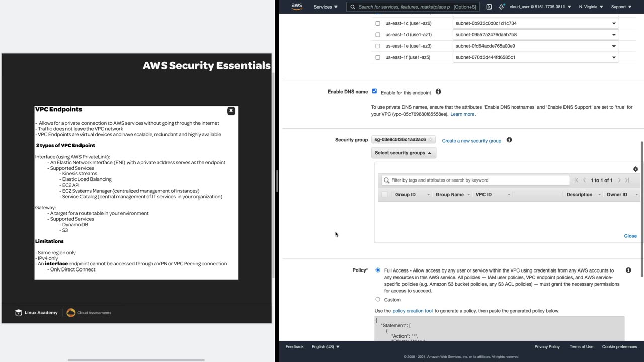This screenshot has width=644, height=362.
Task: Go to first page of security groups
Action: pyautogui.click(x=576, y=180)
